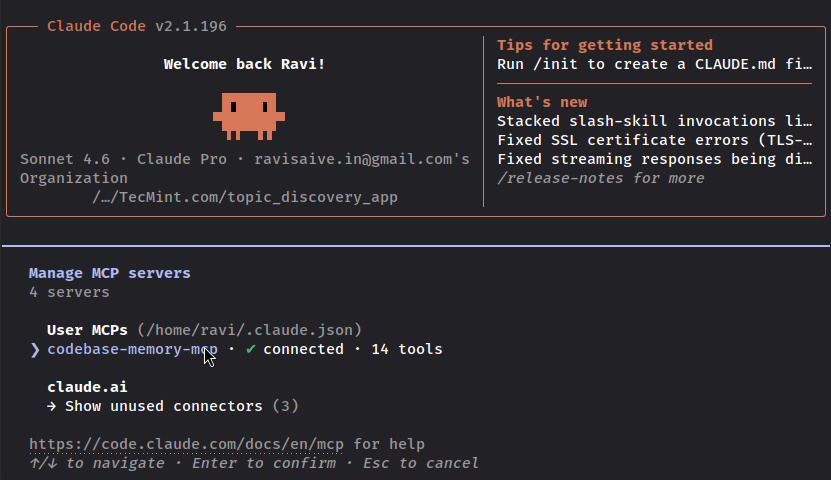This screenshot has width=831, height=480.
Task: Open the code.claude.com/docs/en/mcp help link
Action: [186, 444]
